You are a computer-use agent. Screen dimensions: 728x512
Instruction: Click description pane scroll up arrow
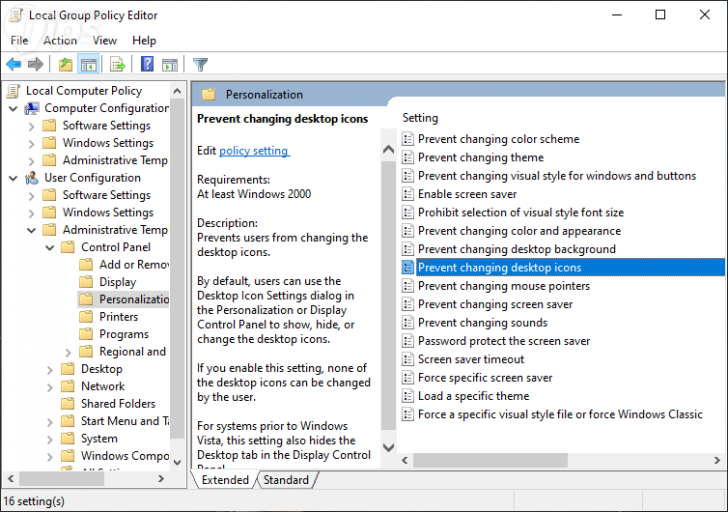(388, 149)
